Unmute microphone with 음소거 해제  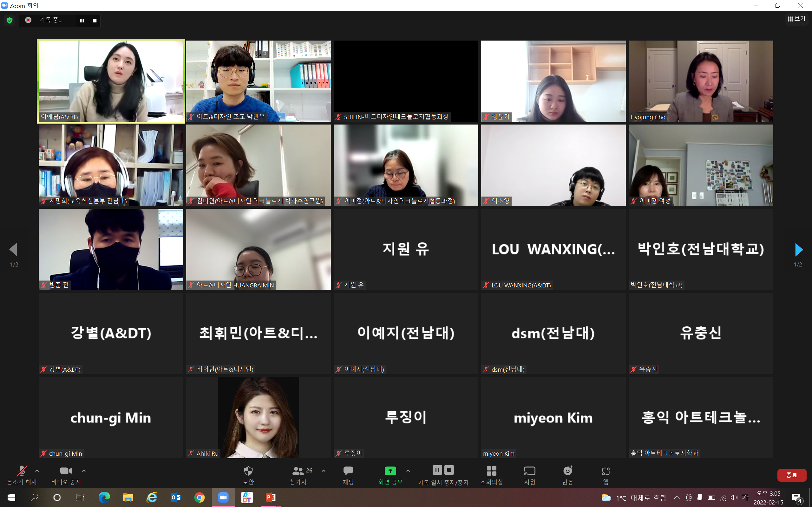click(22, 471)
